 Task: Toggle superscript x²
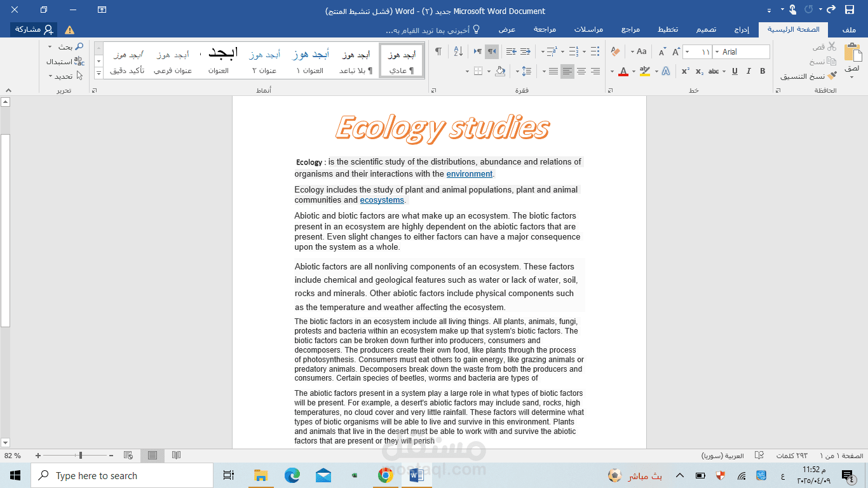click(686, 71)
